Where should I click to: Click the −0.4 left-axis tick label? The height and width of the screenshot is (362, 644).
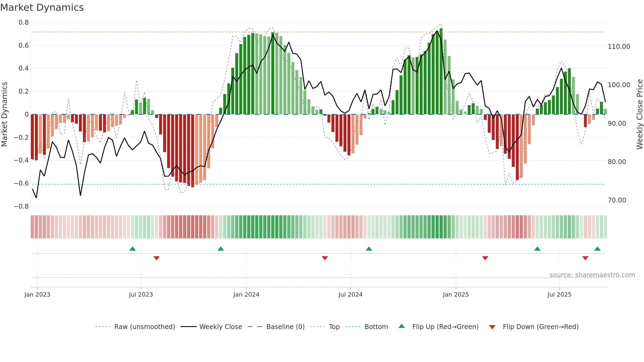click(21, 160)
